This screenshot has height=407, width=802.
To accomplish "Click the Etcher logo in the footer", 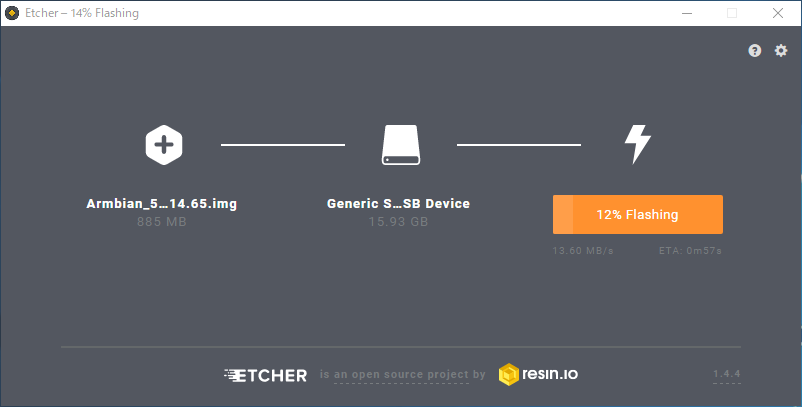I will [x=265, y=375].
